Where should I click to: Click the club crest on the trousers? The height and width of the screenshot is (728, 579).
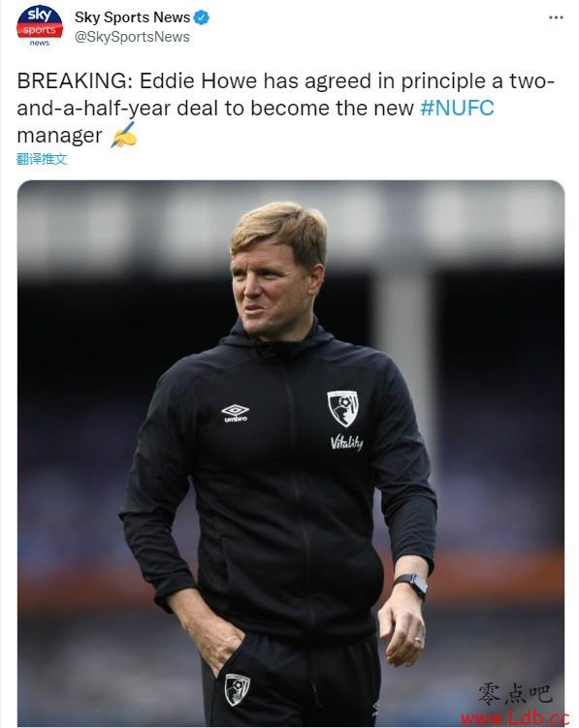pyautogui.click(x=237, y=689)
